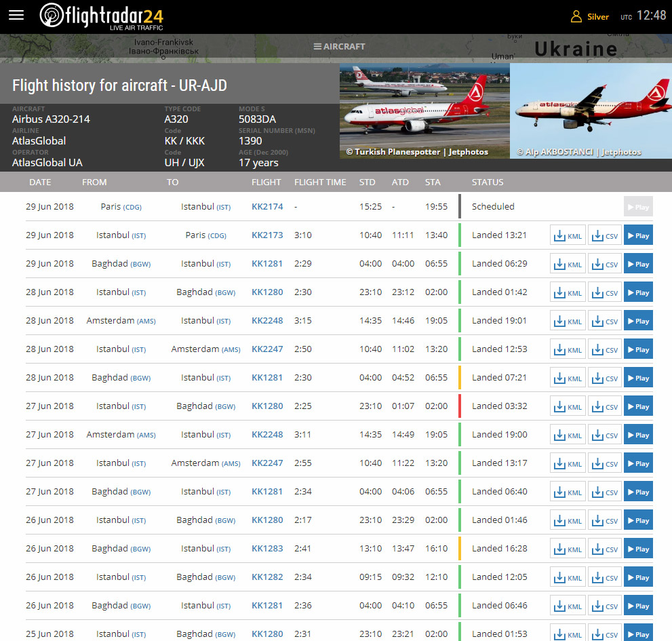Open flight KK2174 scheduled Paris to Istanbul
This screenshot has height=641, width=672.
click(x=267, y=207)
